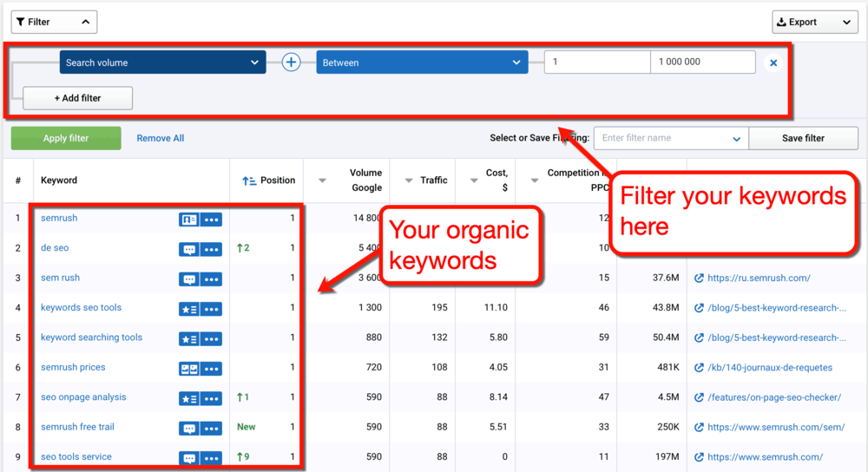Open the Volume Google column sort arrow

322,180
